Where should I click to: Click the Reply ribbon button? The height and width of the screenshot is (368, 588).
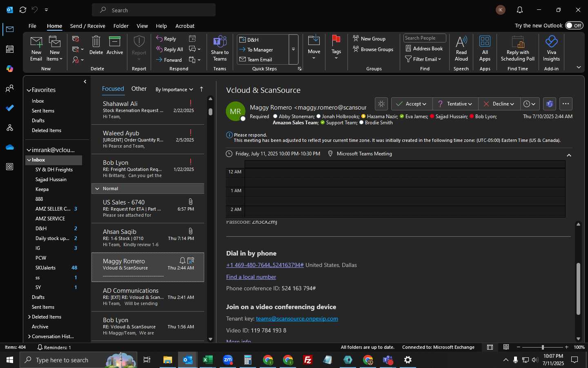click(166, 39)
